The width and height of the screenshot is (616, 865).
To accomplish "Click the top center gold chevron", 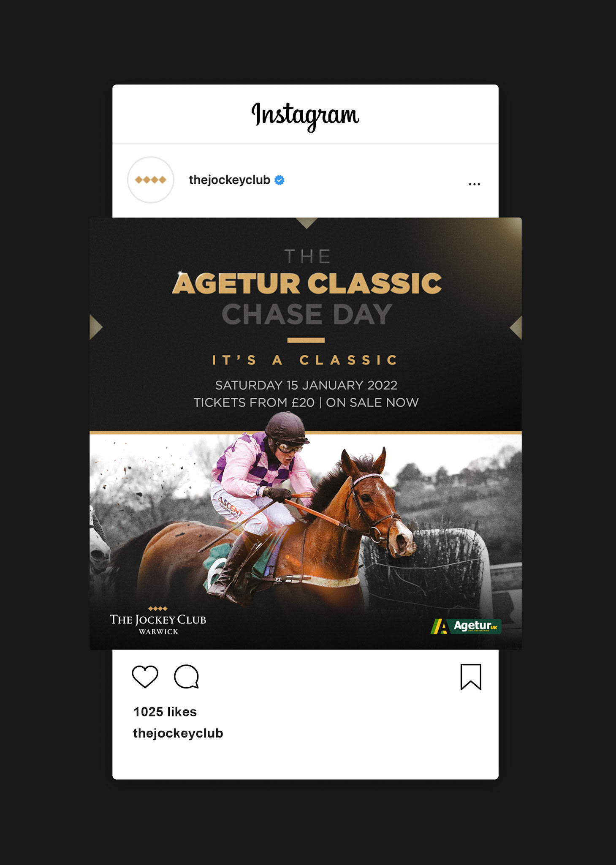I will tap(307, 223).
